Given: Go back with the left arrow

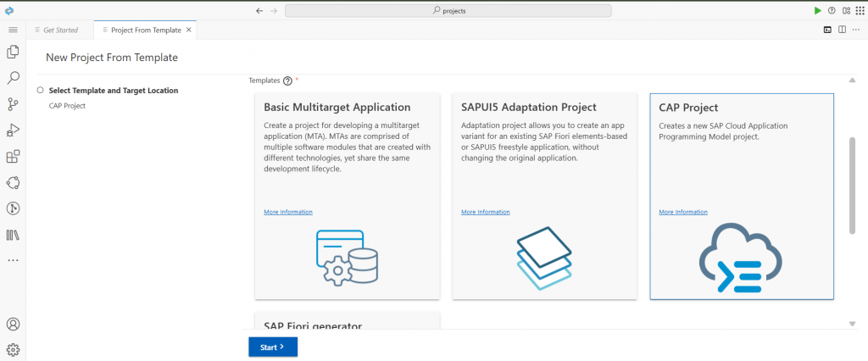Looking at the screenshot, I should (259, 10).
